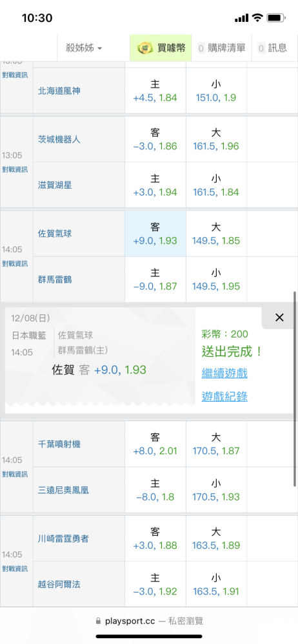Open the 訊息 messages tab
The image size is (298, 644).
272,48
